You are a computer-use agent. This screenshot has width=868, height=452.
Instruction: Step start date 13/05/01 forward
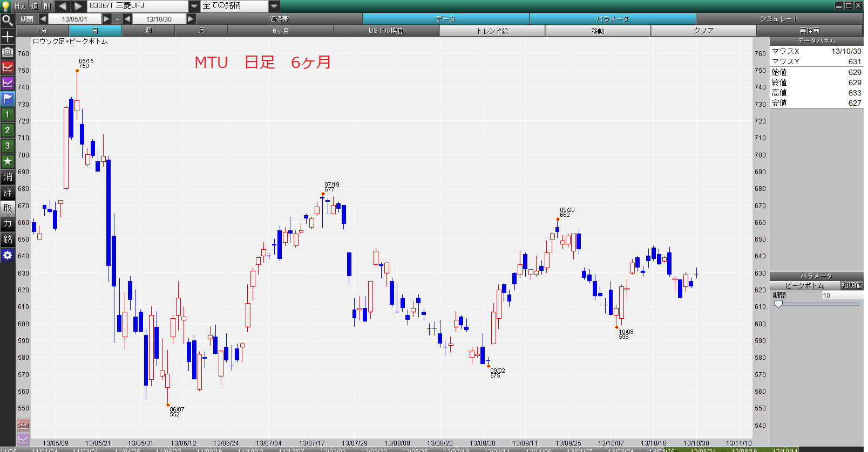[x=106, y=19]
